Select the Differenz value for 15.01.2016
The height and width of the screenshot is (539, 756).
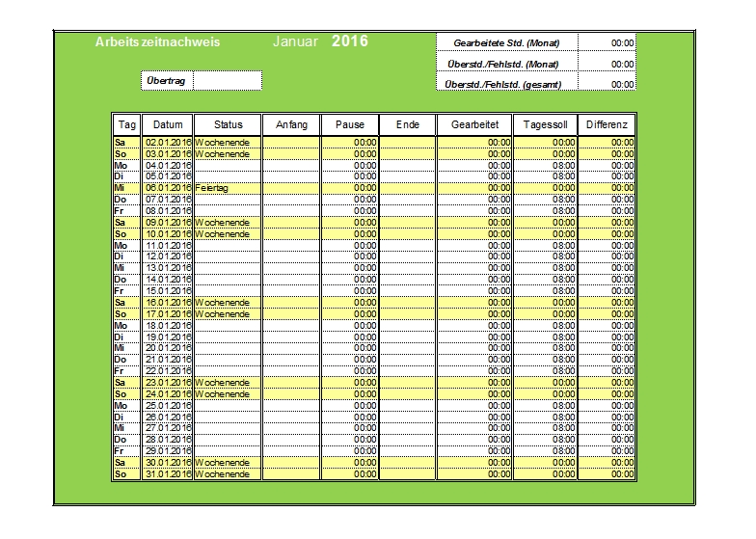607,291
